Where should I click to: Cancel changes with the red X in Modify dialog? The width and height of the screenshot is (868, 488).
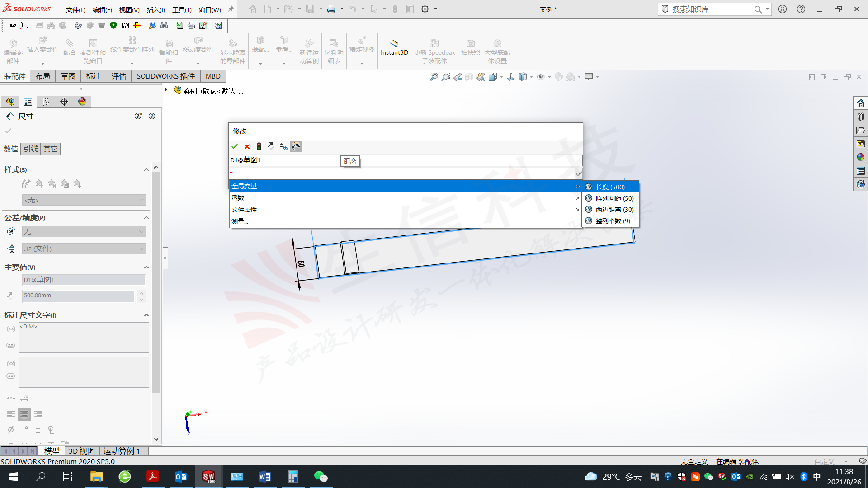(247, 146)
